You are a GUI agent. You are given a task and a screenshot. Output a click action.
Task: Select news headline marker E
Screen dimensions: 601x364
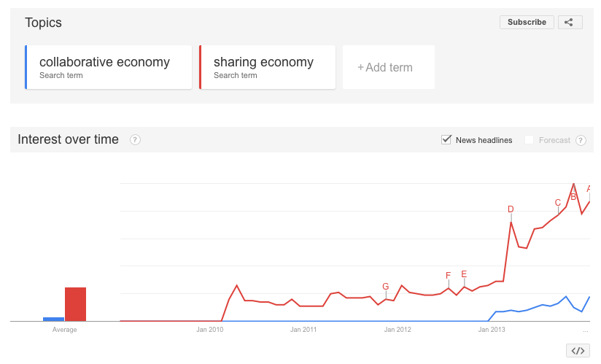pos(464,274)
